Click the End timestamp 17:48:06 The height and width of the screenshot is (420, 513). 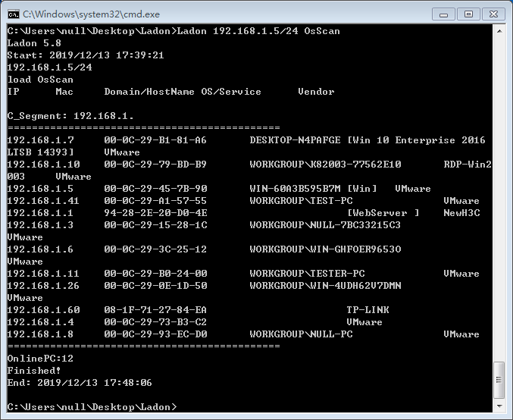click(128, 383)
